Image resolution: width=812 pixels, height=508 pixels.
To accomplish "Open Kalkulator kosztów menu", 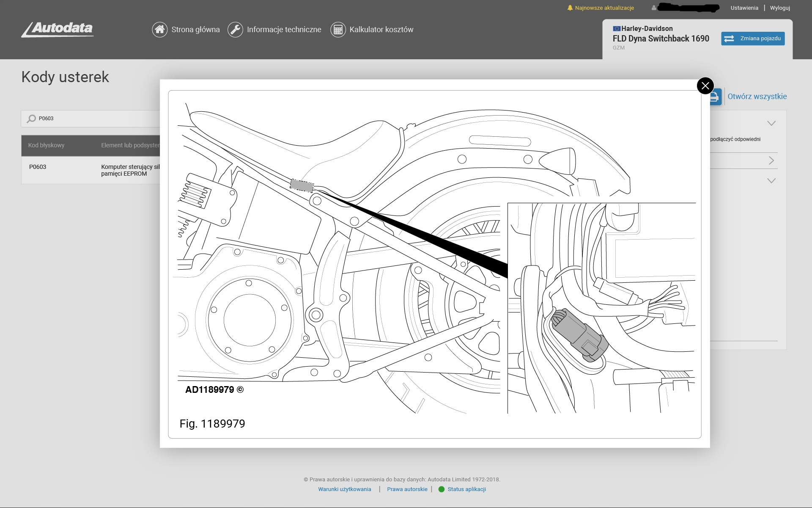I will [x=381, y=30].
